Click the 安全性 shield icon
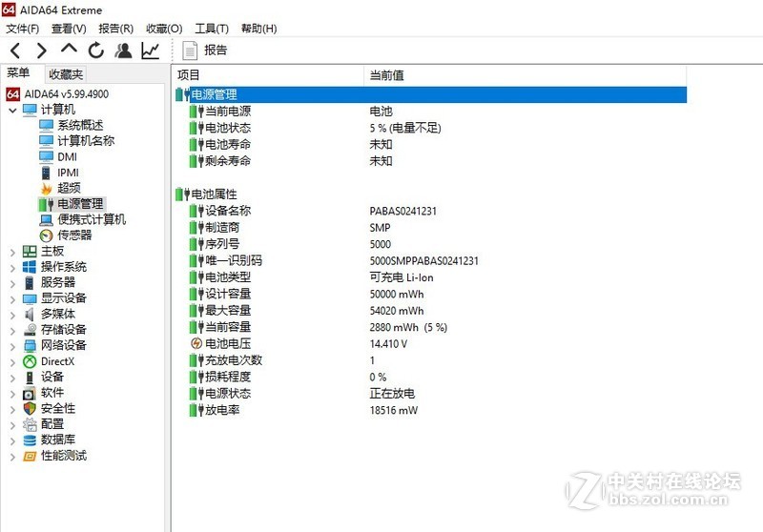763x532 pixels. [x=30, y=408]
